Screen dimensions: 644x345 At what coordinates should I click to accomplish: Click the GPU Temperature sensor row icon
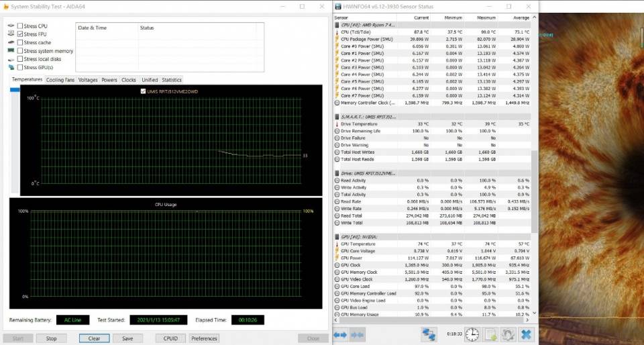pyautogui.click(x=337, y=244)
